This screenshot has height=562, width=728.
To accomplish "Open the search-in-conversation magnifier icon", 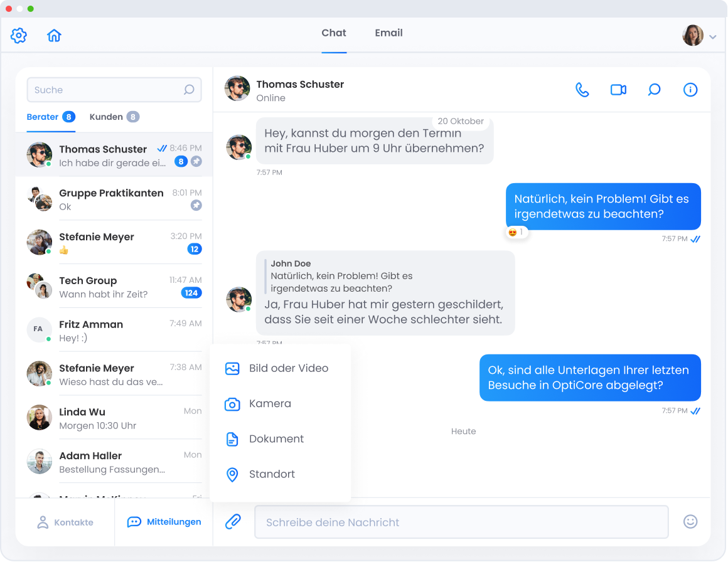I will (654, 90).
